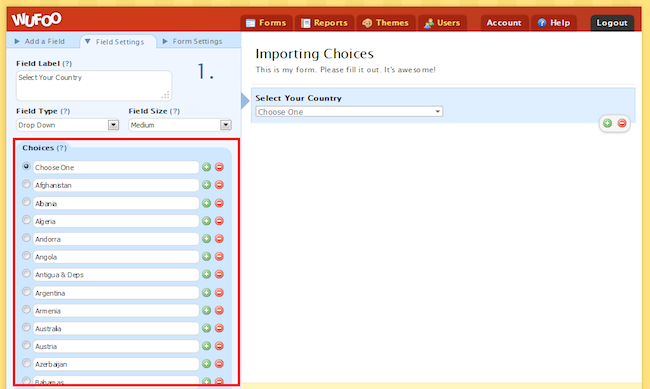Duplicate the Select Your Country field
The width and height of the screenshot is (650, 389).
[x=607, y=123]
